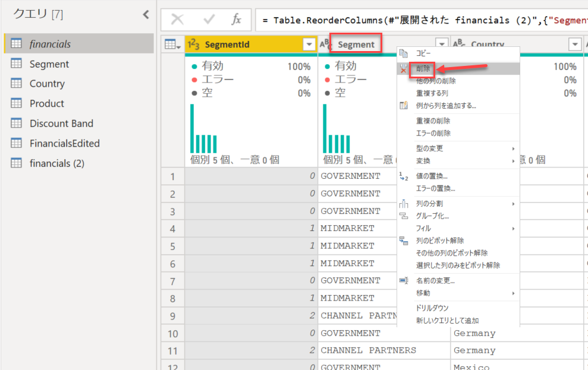Select the SegmentId column header
Image resolution: width=588 pixels, height=370 pixels.
251,45
